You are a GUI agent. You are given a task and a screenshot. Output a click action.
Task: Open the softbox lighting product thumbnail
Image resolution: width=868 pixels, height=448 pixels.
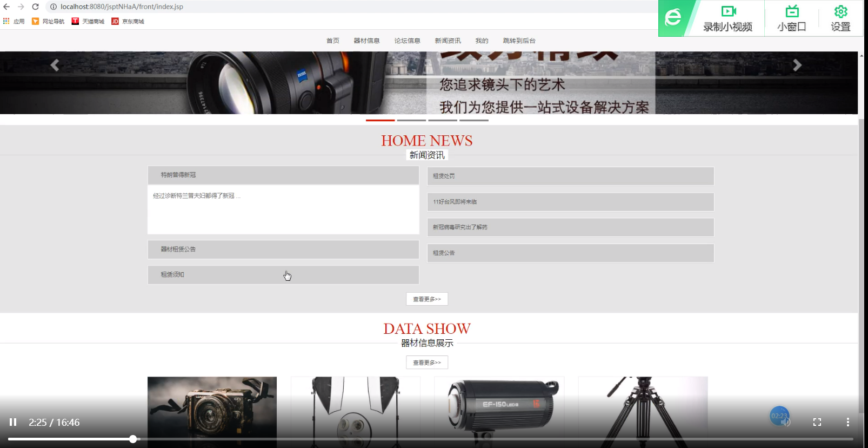356,412
